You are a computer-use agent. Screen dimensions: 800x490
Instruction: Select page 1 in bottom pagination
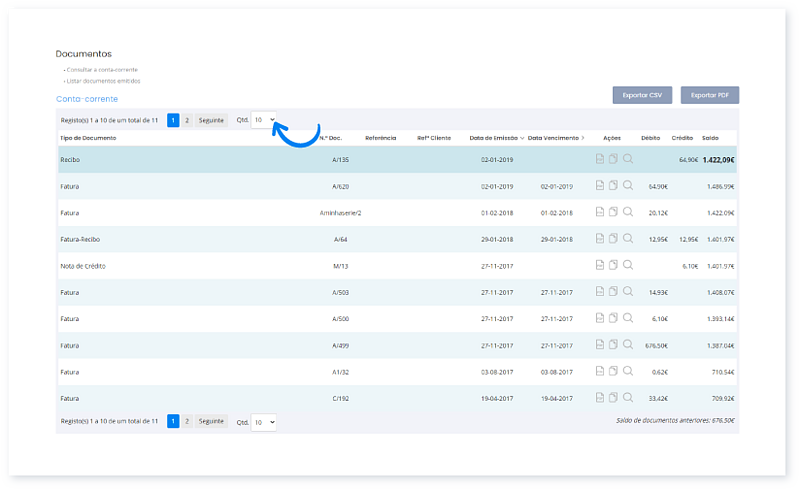173,422
